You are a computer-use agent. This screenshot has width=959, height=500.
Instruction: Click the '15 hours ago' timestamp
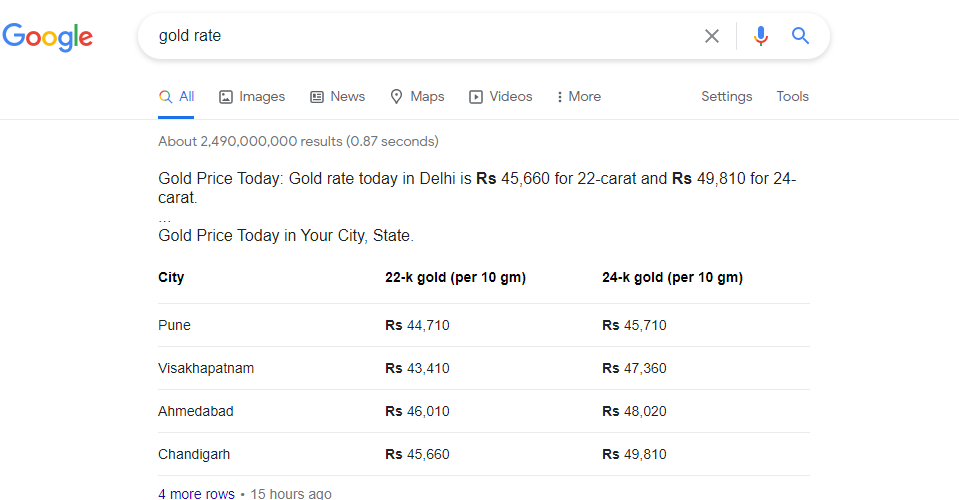tap(291, 493)
